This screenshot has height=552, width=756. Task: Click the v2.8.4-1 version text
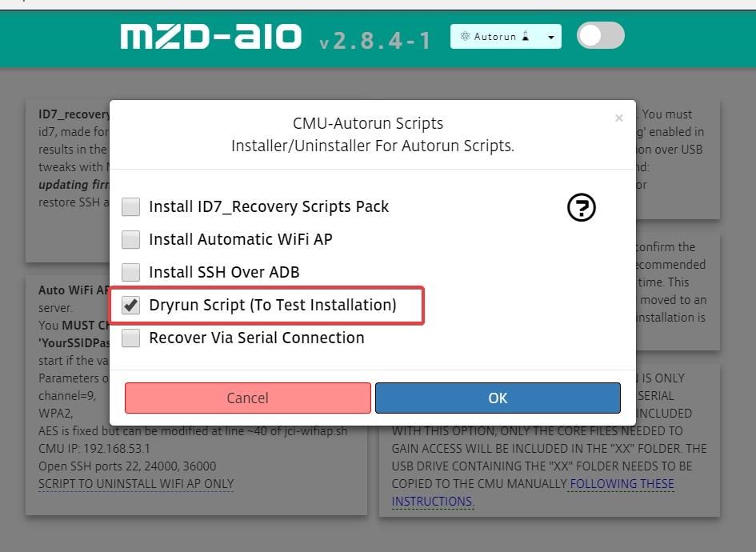pos(374,41)
